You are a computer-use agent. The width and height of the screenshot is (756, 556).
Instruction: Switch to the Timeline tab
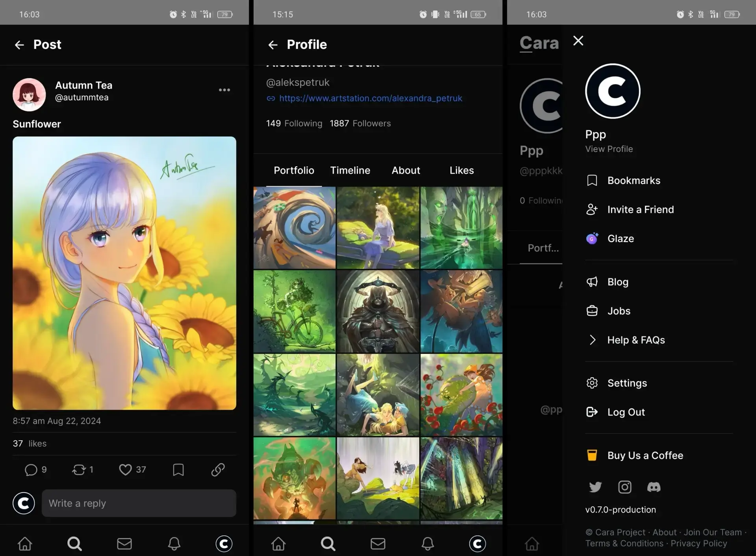click(350, 171)
